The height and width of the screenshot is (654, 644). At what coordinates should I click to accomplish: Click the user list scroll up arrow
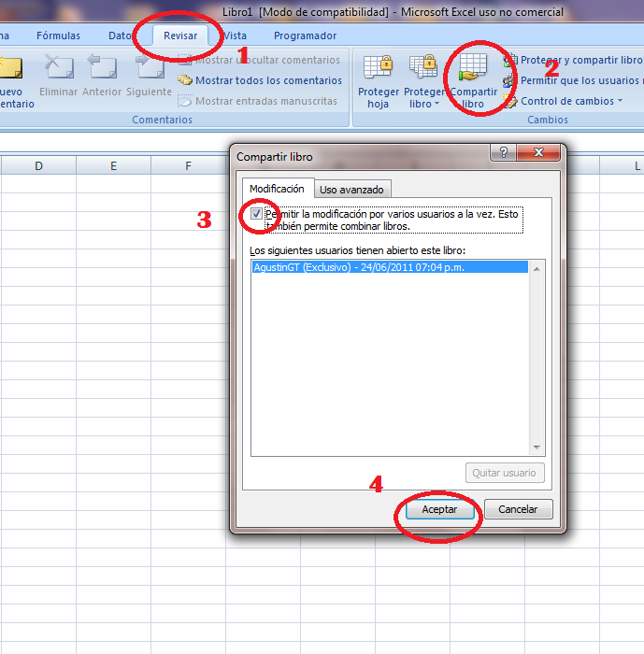(x=537, y=269)
